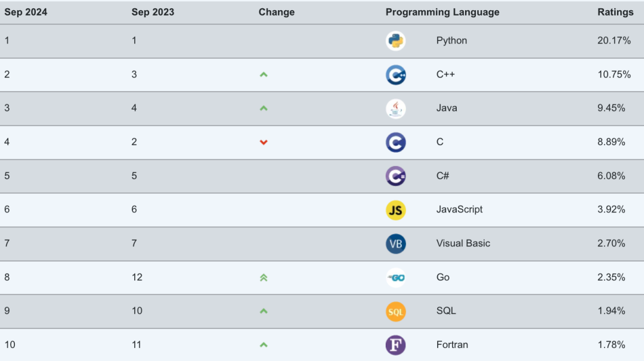Click the purple C# logo icon
The width and height of the screenshot is (644, 361).
click(x=395, y=176)
